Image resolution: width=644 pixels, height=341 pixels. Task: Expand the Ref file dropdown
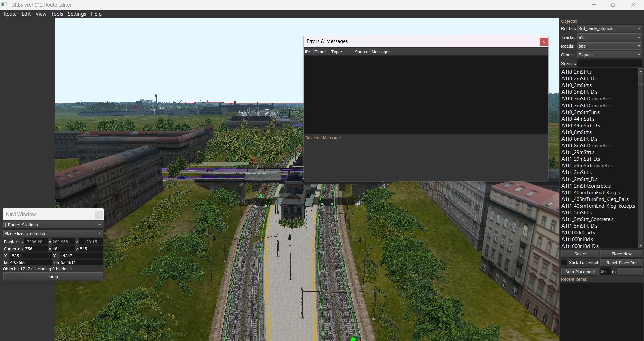609,29
